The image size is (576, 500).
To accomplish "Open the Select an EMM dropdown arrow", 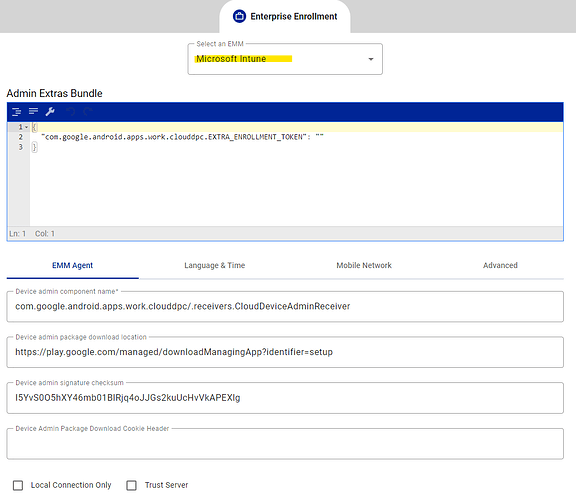I will 371,59.
